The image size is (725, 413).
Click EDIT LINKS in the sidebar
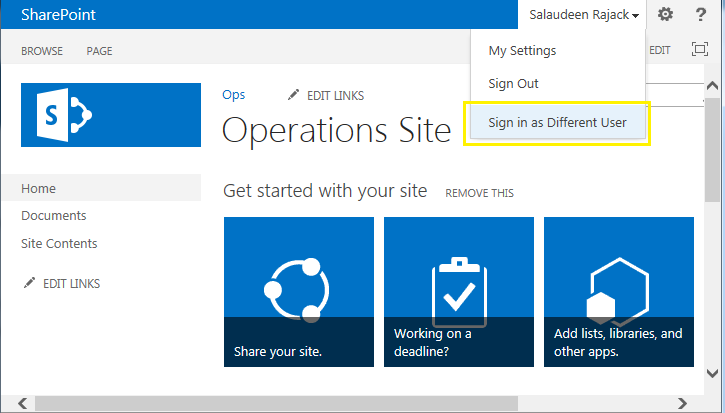click(71, 284)
